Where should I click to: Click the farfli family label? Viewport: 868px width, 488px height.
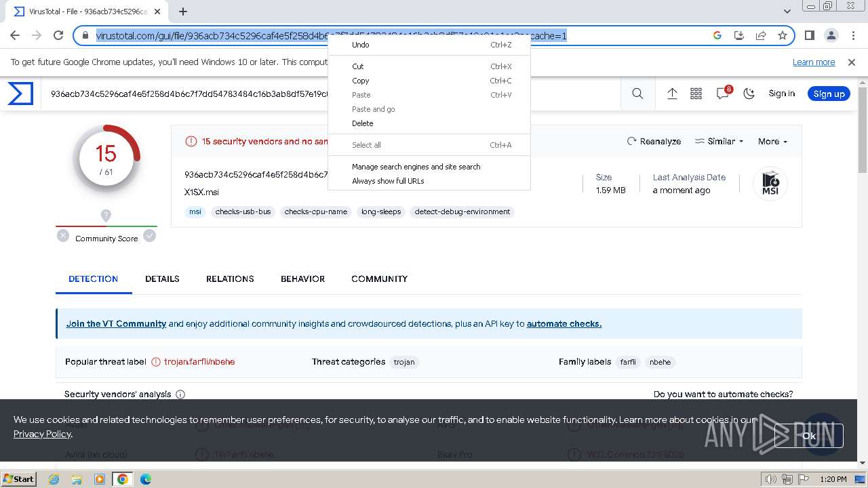coord(628,362)
